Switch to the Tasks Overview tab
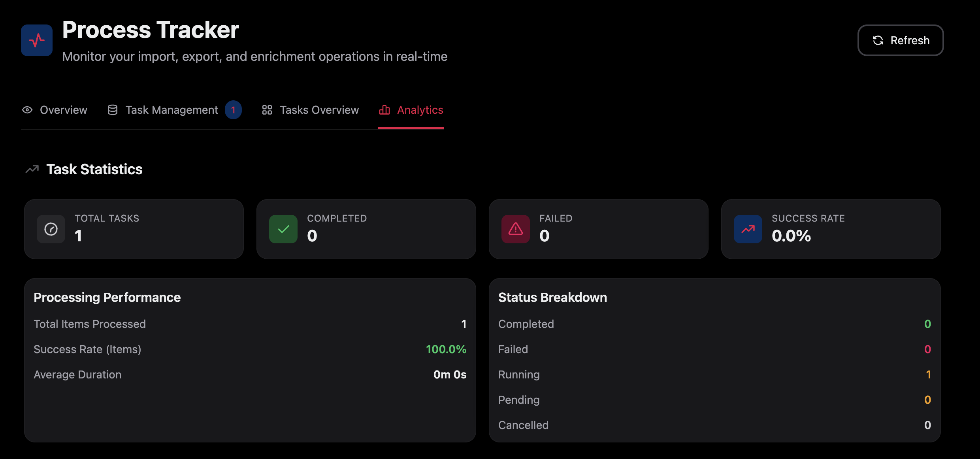Image resolution: width=980 pixels, height=459 pixels. pos(319,110)
